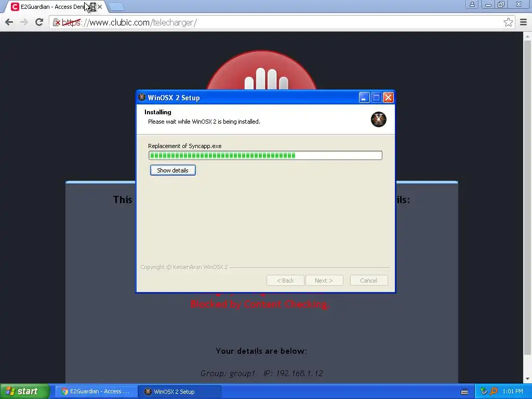Close the WinOSX 2 Setup window

coord(388,98)
